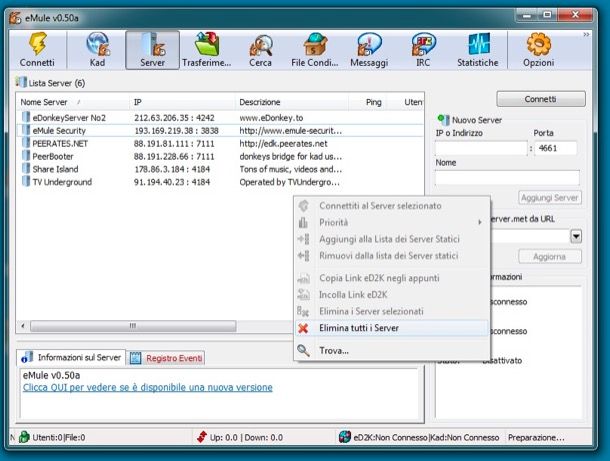The height and width of the screenshot is (461, 610).
Task: Select Elimina tutti i Server
Action: coord(392,328)
